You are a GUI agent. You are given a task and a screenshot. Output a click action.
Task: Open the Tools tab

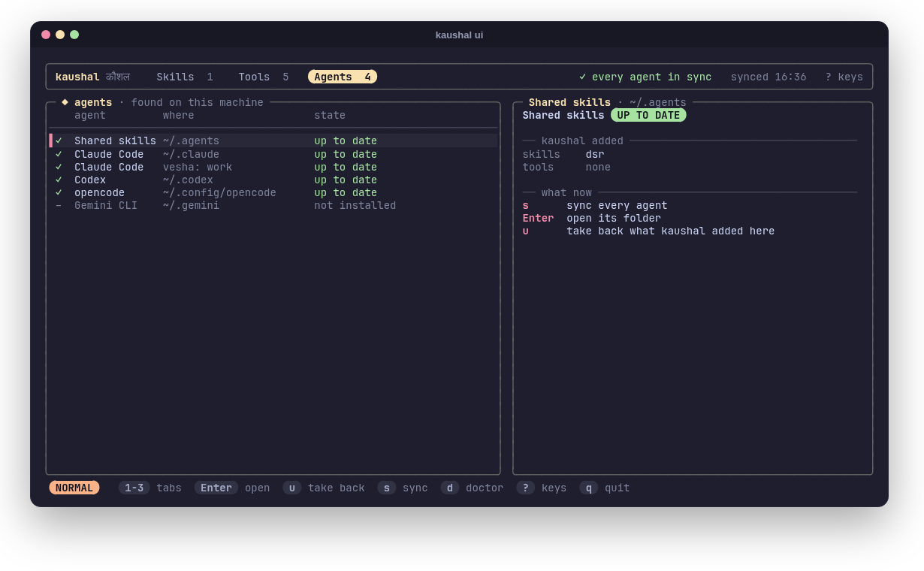click(x=264, y=77)
